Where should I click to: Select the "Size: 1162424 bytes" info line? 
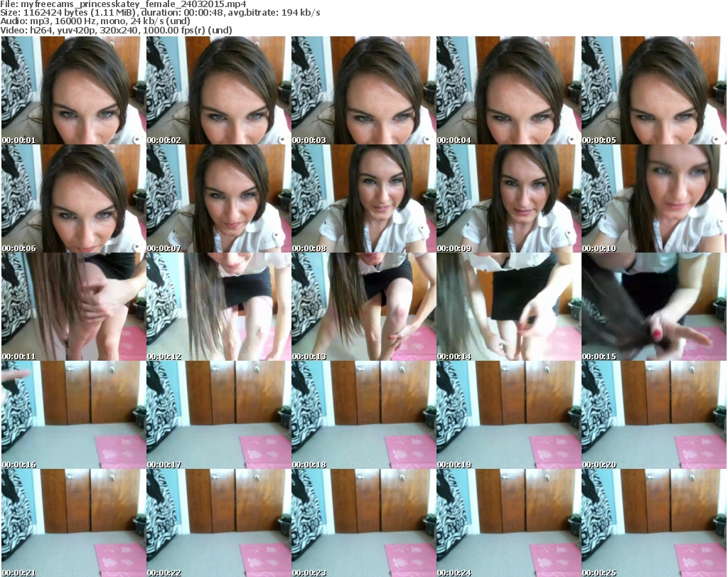pyautogui.click(x=160, y=13)
